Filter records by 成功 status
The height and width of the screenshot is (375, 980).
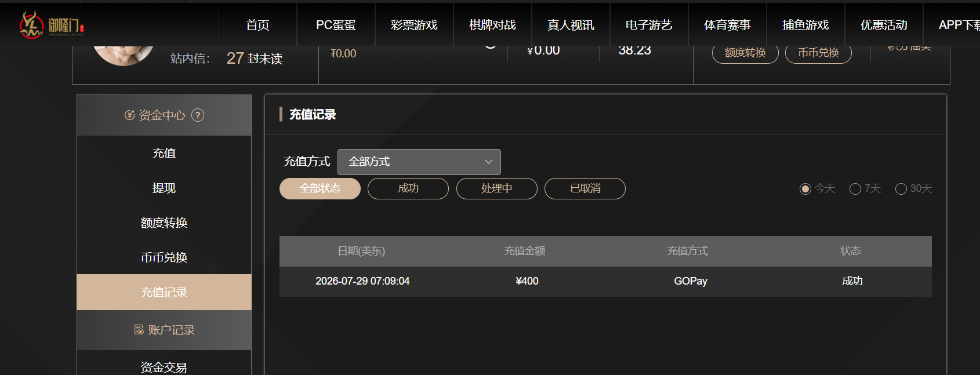click(x=408, y=188)
